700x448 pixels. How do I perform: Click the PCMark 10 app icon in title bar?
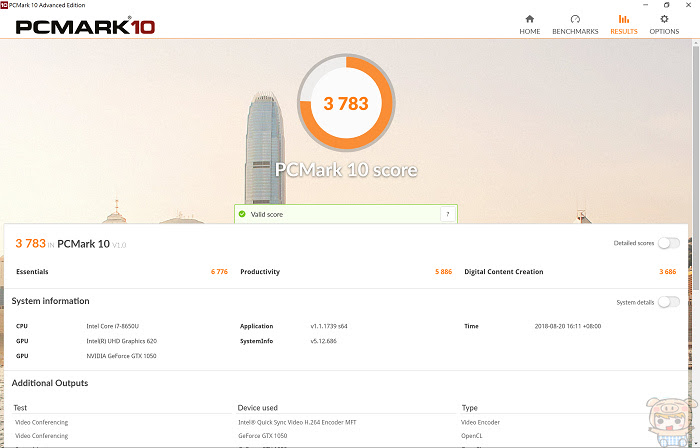[4, 5]
